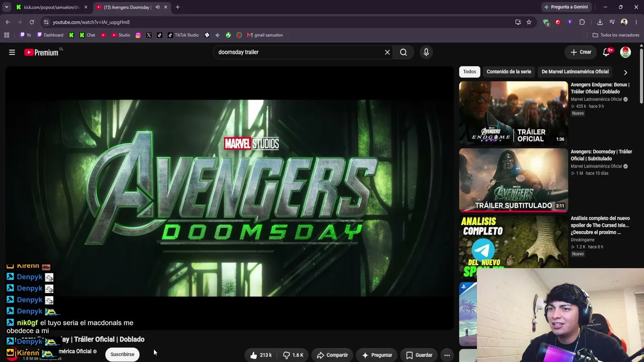644x362 pixels.
Task: Click the Avengers Endgame: Bonus video title
Action: (x=600, y=88)
